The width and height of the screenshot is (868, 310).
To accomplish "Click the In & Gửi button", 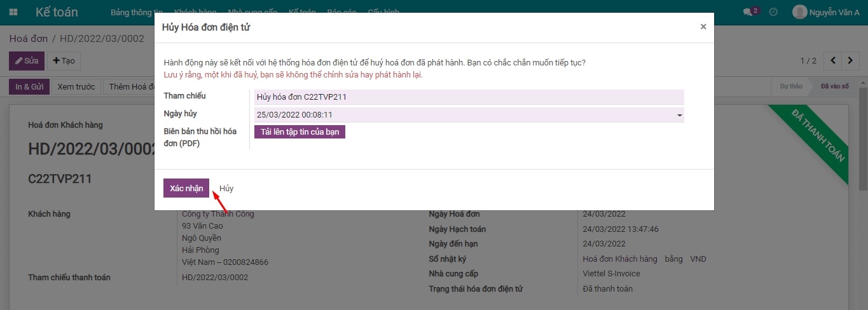I will 29,87.
